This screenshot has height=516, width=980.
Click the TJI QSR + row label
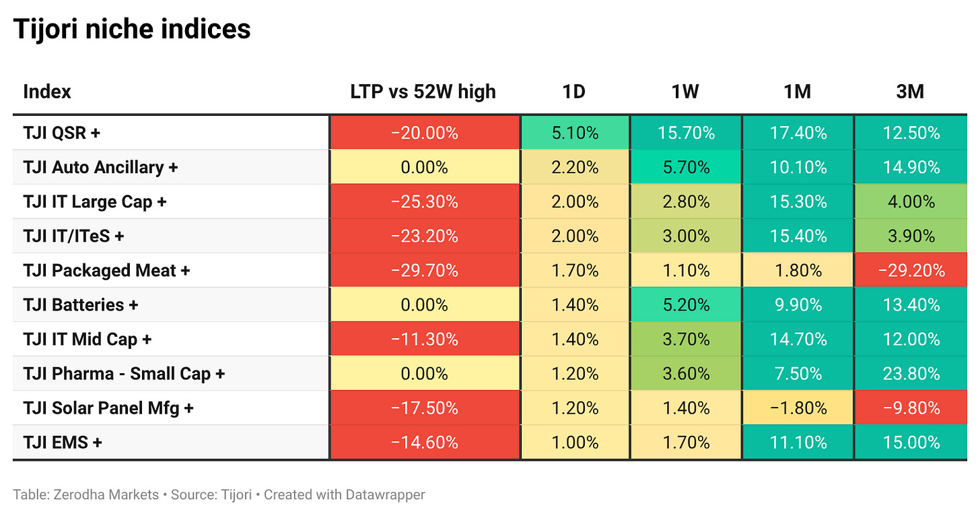[x=62, y=133]
